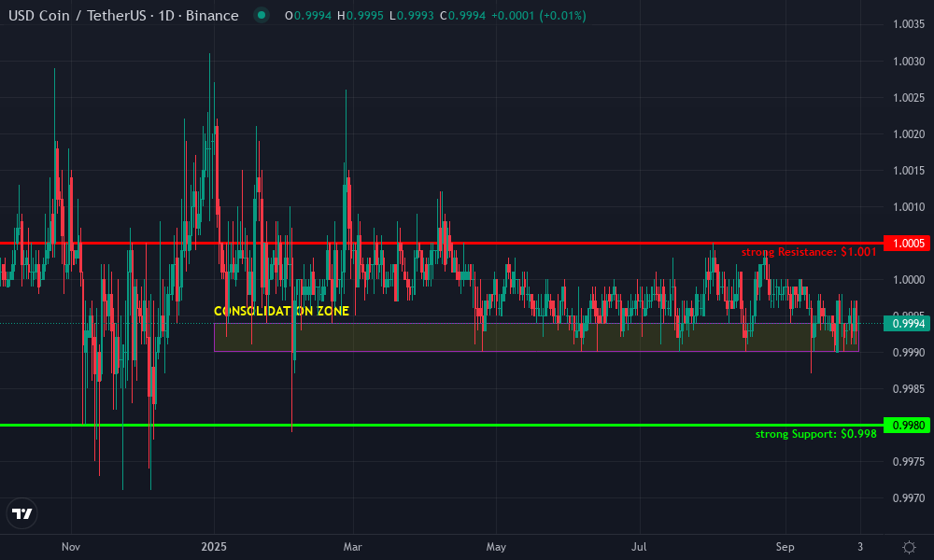
Task: Click the Sep label on time axis
Action: 785,546
